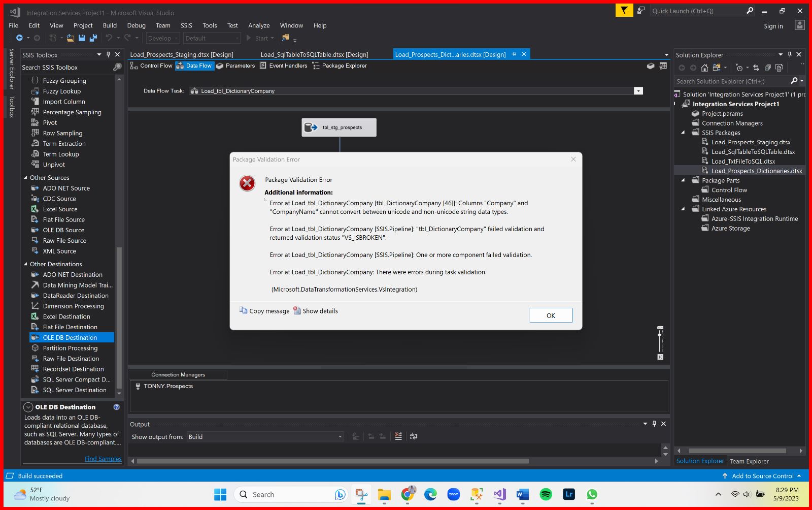Open the Analyze menu
The width and height of the screenshot is (812, 510).
[259, 25]
